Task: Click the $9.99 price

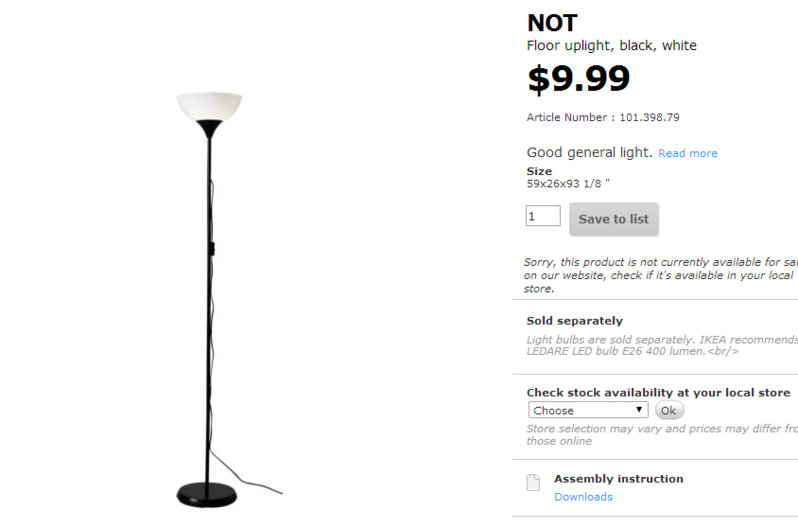Action: tap(579, 79)
